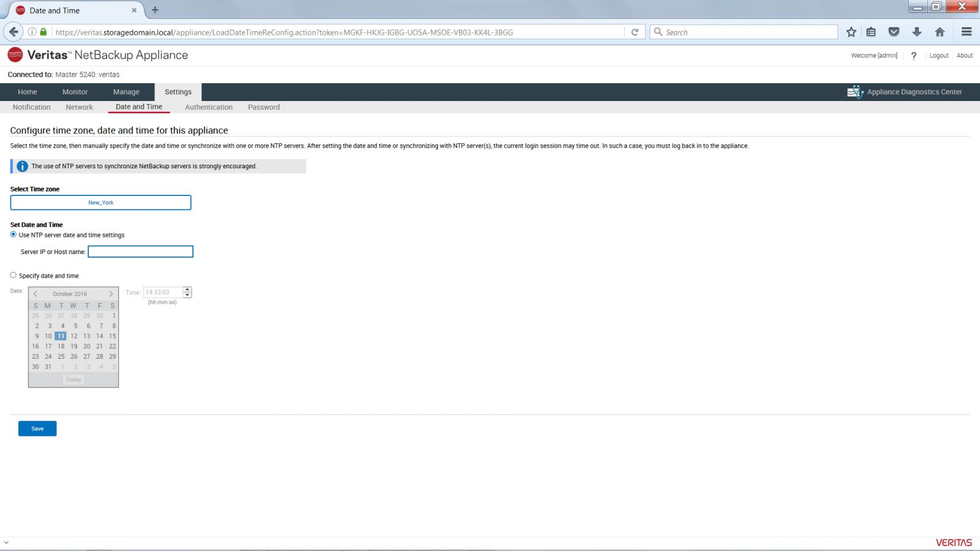Select October 20 in the calendar

click(86, 347)
